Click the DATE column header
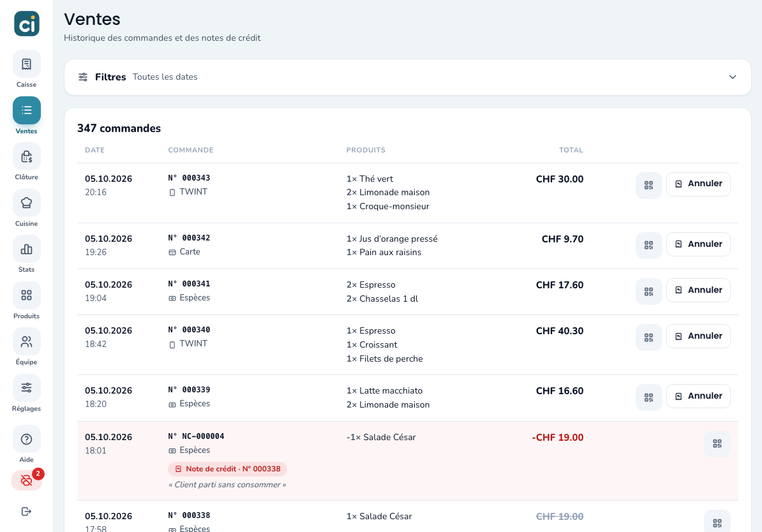The height and width of the screenshot is (532, 762). (x=94, y=150)
